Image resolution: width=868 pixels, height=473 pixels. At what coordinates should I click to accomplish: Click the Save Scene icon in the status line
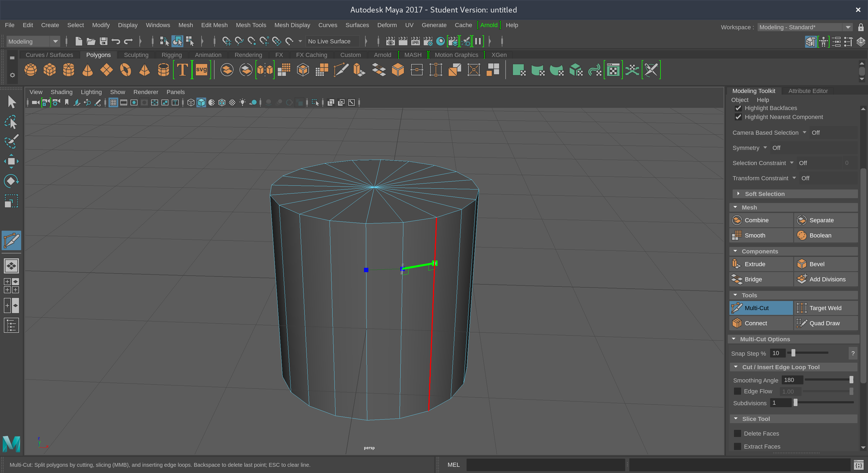tap(103, 41)
